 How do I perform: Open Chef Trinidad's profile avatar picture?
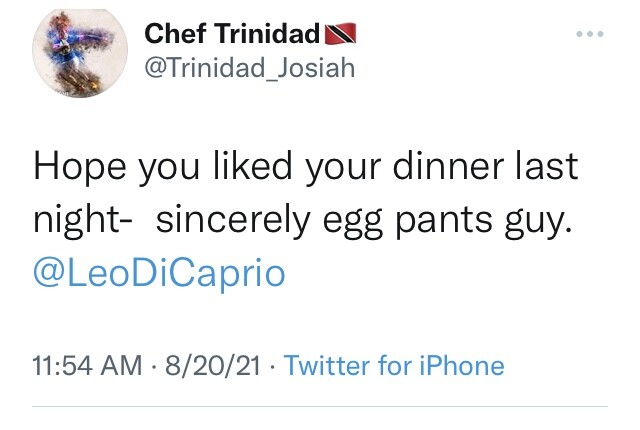[x=80, y=53]
